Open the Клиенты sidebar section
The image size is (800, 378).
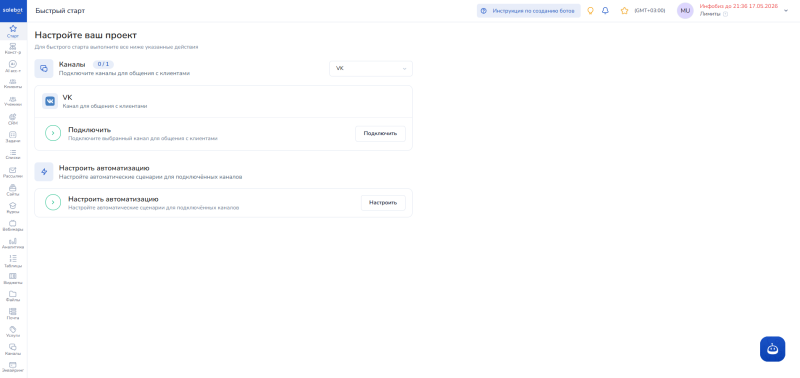pyautogui.click(x=13, y=84)
